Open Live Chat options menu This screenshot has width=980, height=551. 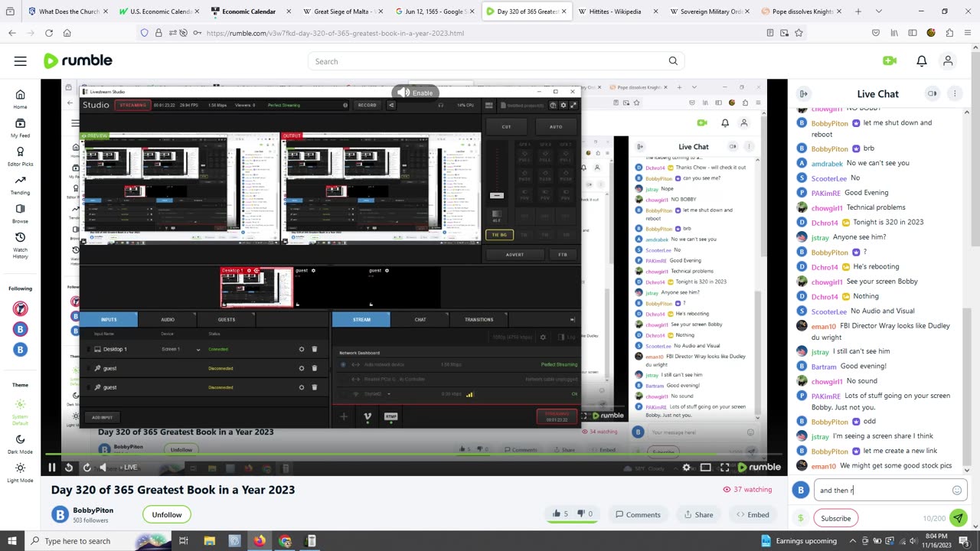click(955, 93)
